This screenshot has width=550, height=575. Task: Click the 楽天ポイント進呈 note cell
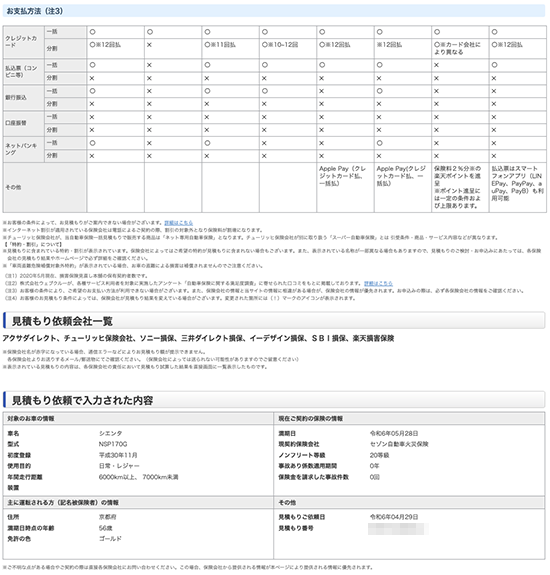pyautogui.click(x=460, y=187)
